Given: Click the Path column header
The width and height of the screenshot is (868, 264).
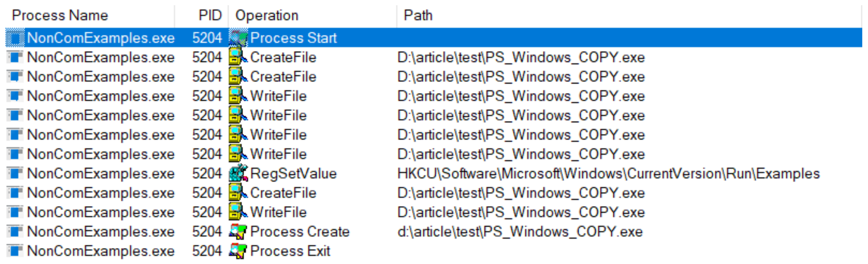Looking at the screenshot, I should coord(418,15).
